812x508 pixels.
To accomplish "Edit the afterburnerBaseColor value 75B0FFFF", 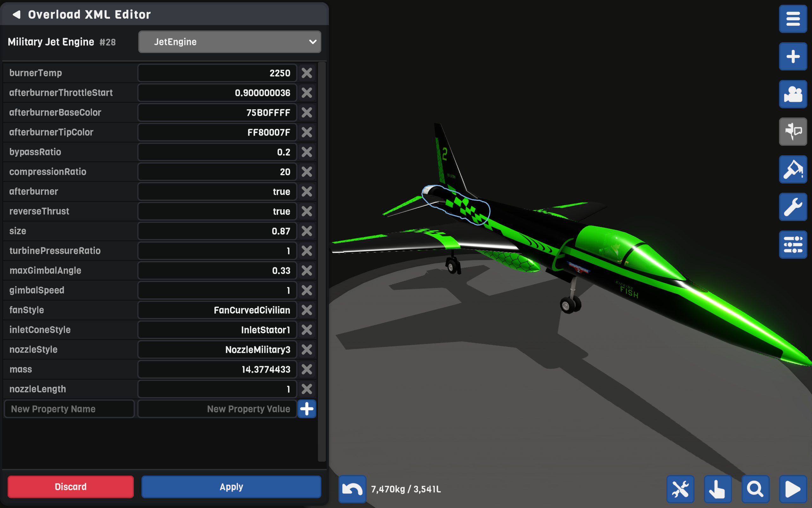I will [217, 112].
